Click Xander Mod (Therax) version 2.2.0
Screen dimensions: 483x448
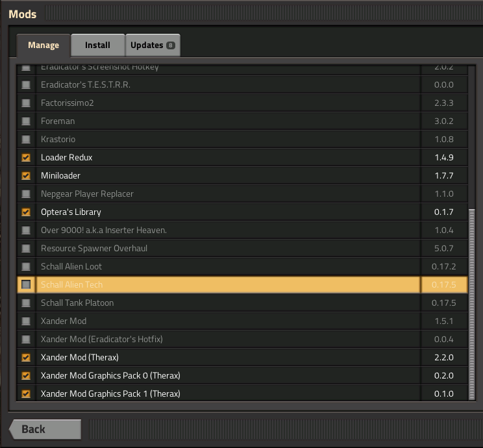tap(444, 357)
